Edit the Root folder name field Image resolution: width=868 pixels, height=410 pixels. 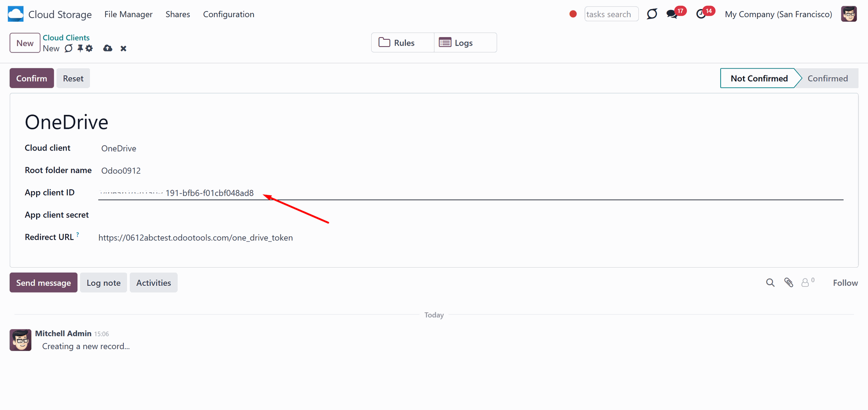(x=471, y=170)
